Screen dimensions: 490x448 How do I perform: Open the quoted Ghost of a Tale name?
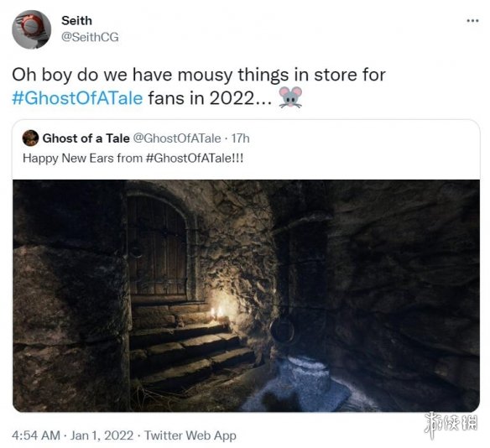click(86, 138)
